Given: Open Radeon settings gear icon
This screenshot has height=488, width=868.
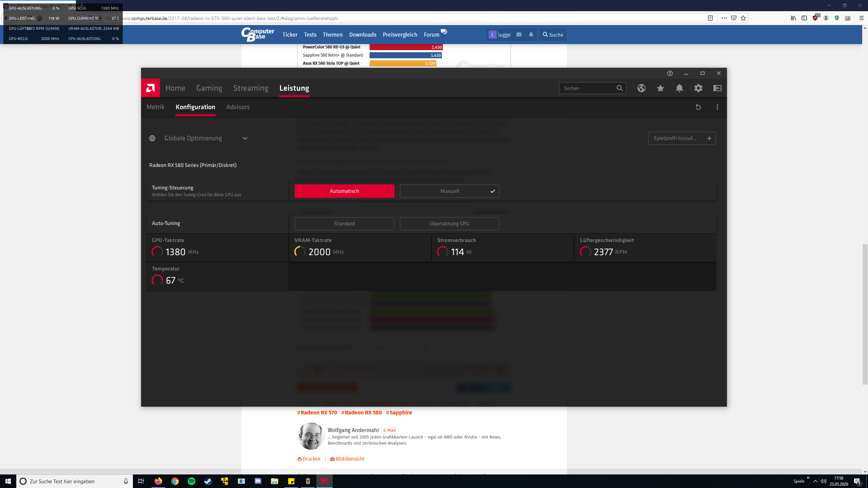Looking at the screenshot, I should point(698,88).
